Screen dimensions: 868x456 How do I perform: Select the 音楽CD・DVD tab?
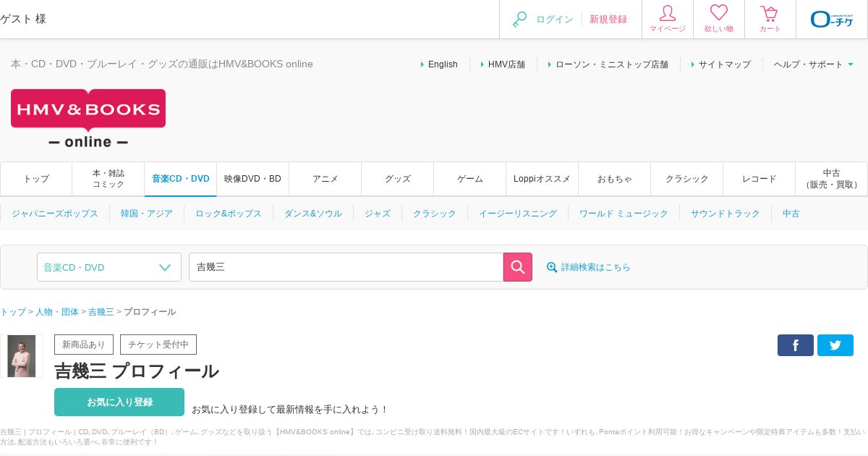pos(181,179)
